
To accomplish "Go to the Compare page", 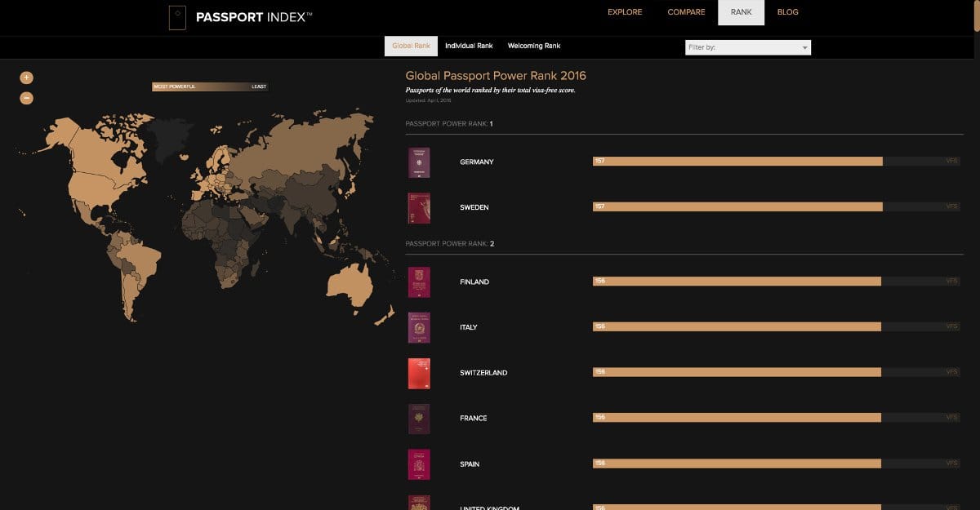I will [x=686, y=12].
